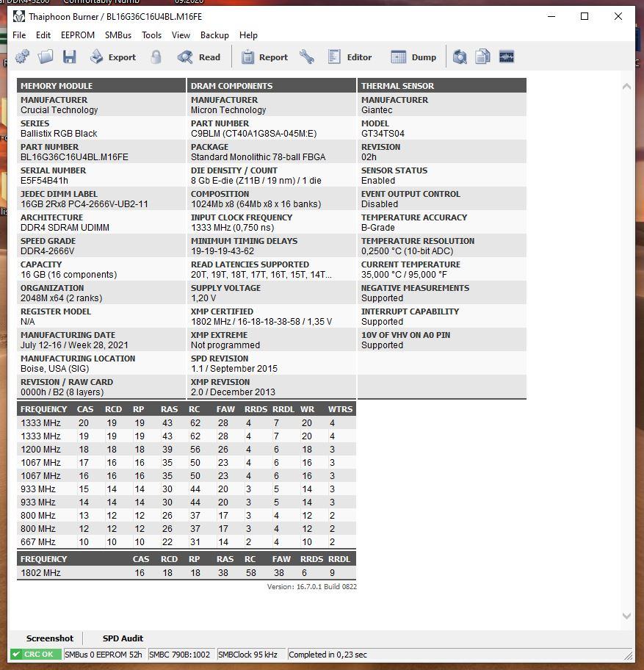Image resolution: width=644 pixels, height=670 pixels.
Task: Click the JEDEC label 16GB 2Rx8 PC4-2666V-UB2-11
Action: click(84, 203)
